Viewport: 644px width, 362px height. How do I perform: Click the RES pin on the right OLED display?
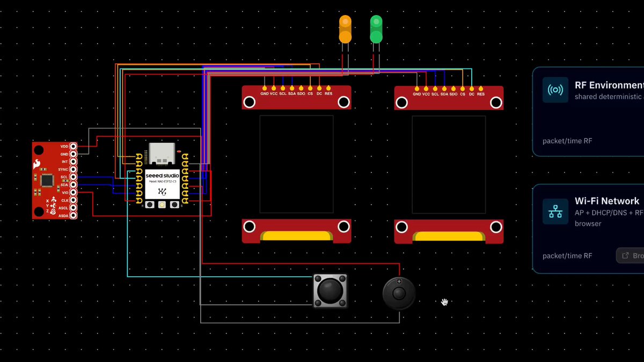pos(481,88)
